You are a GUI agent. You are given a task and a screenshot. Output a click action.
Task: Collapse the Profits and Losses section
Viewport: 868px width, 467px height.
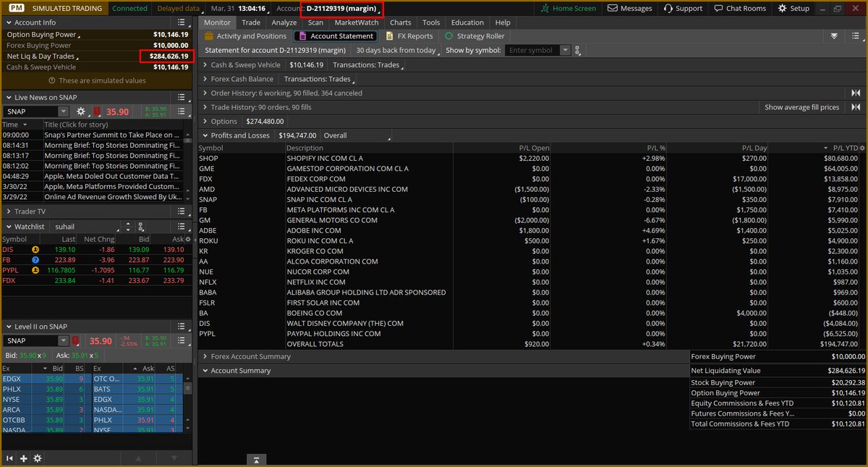pos(205,135)
